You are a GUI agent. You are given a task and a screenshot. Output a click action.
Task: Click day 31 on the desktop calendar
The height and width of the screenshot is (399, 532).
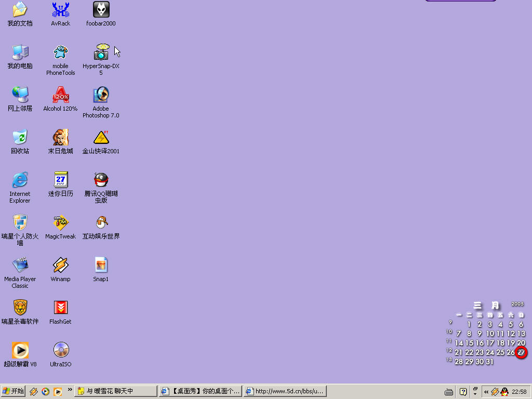coord(489,362)
